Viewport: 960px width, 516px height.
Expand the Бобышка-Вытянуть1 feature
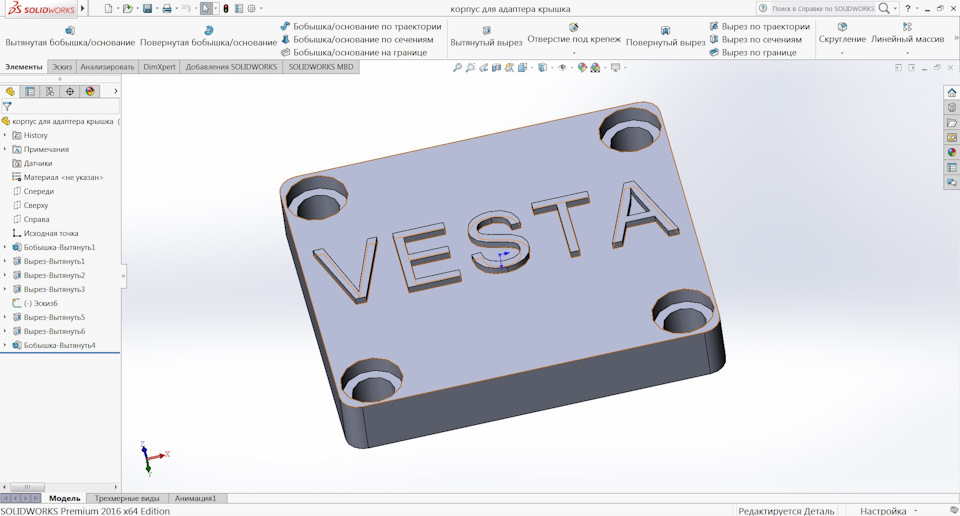tap(5, 247)
